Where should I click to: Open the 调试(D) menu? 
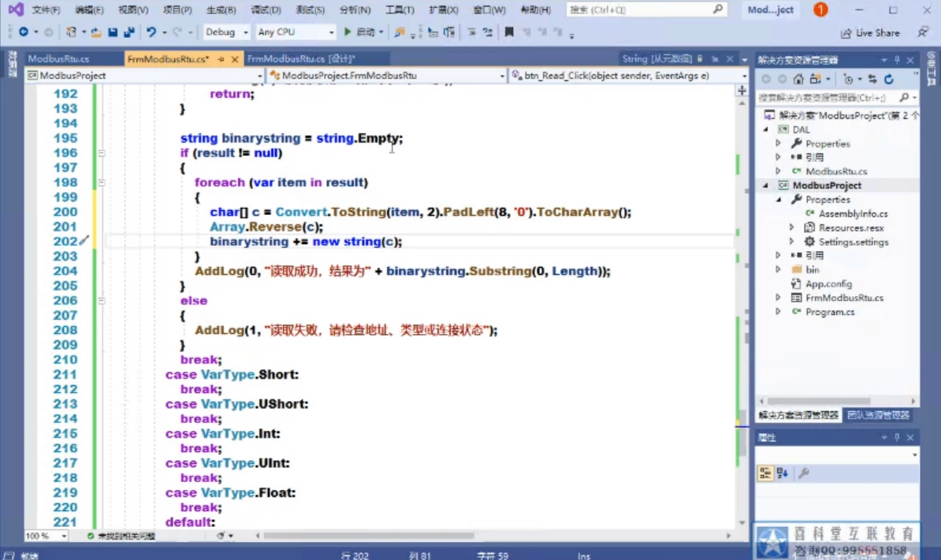pyautogui.click(x=266, y=9)
